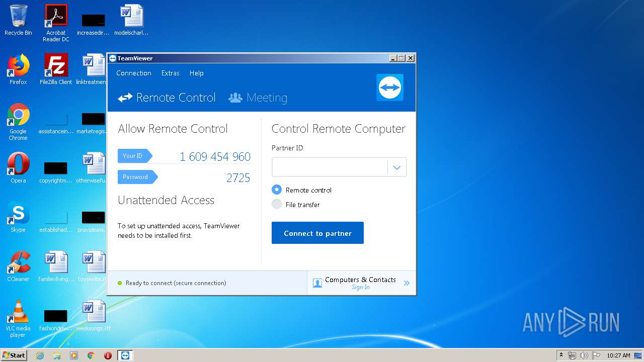
Task: Open Chrome from the taskbar
Action: (x=91, y=355)
